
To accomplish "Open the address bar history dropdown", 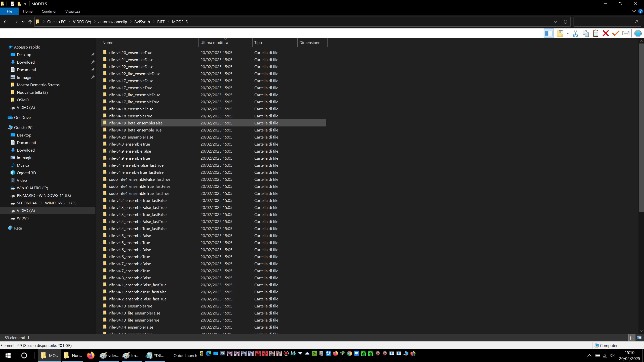I will click(555, 22).
